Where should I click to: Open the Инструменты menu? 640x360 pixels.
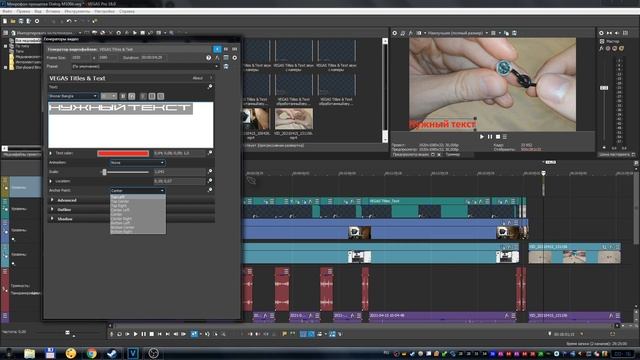click(x=78, y=11)
